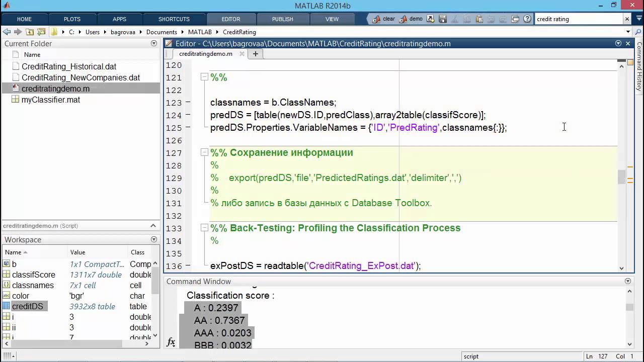This screenshot has height=362, width=644.
Task: Click the 'bagrovaa' breadcrumb in address bar
Action: tap(123, 32)
